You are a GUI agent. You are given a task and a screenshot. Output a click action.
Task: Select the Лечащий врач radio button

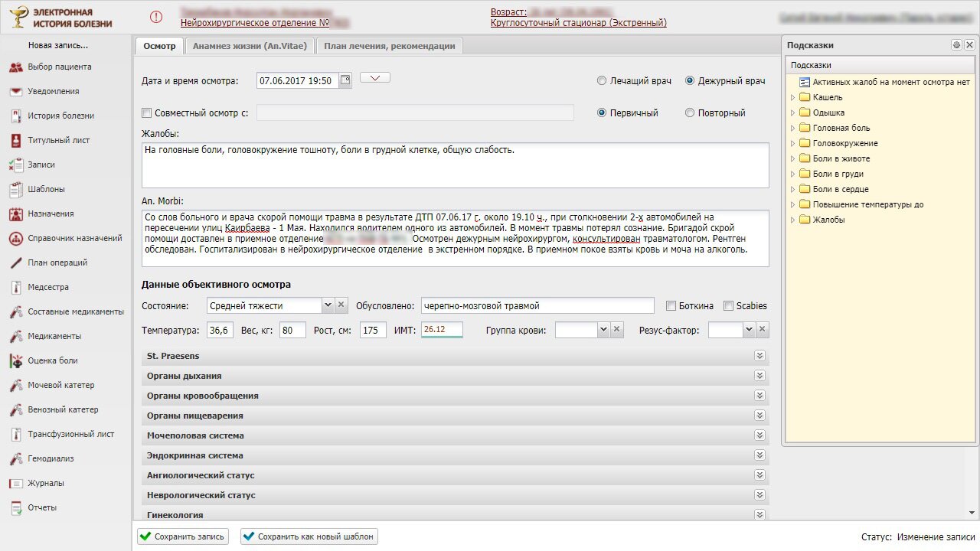pos(602,81)
